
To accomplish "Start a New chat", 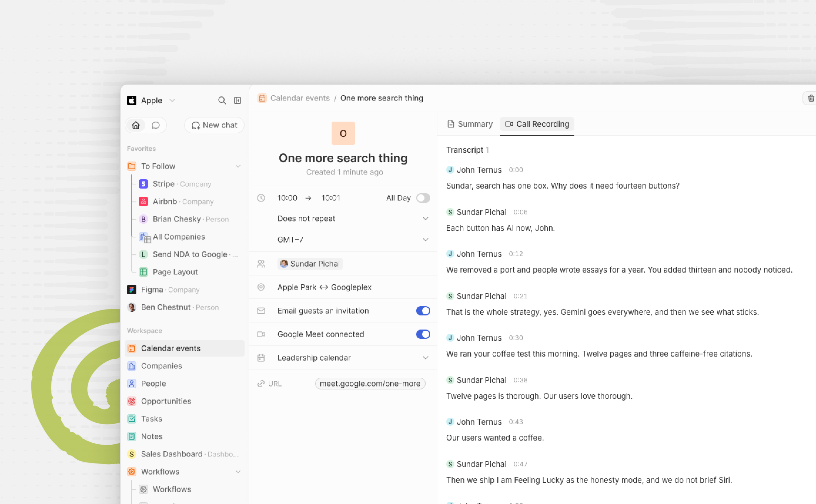I will point(214,125).
